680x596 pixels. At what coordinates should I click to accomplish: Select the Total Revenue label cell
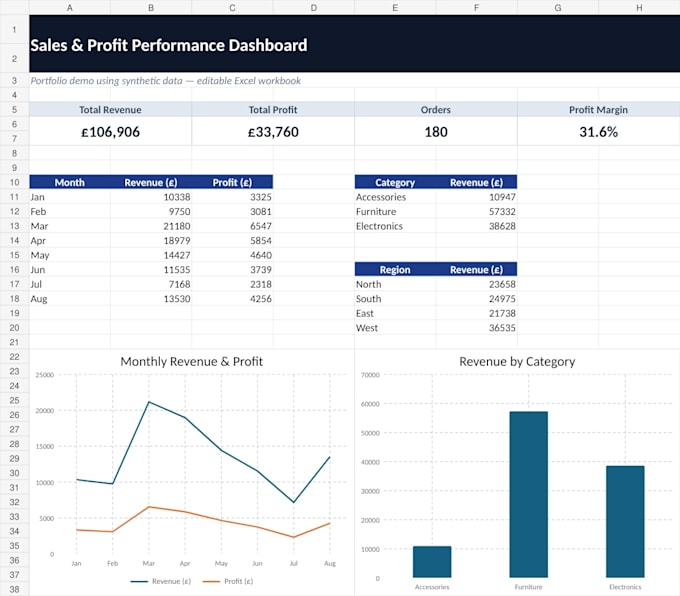pyautogui.click(x=110, y=110)
